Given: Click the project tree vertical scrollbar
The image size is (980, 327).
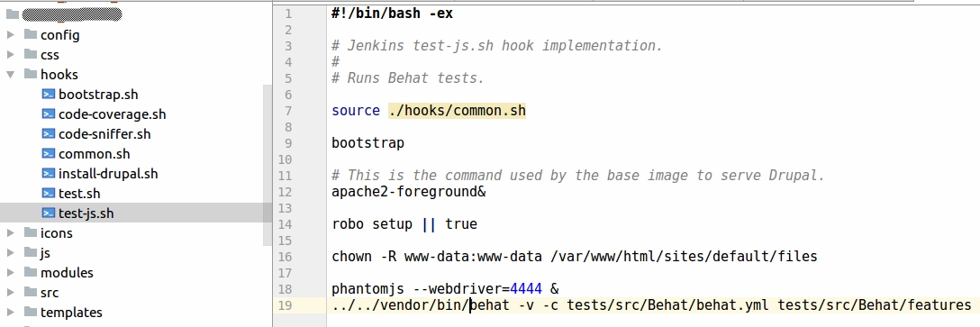Looking at the screenshot, I should 268,165.
